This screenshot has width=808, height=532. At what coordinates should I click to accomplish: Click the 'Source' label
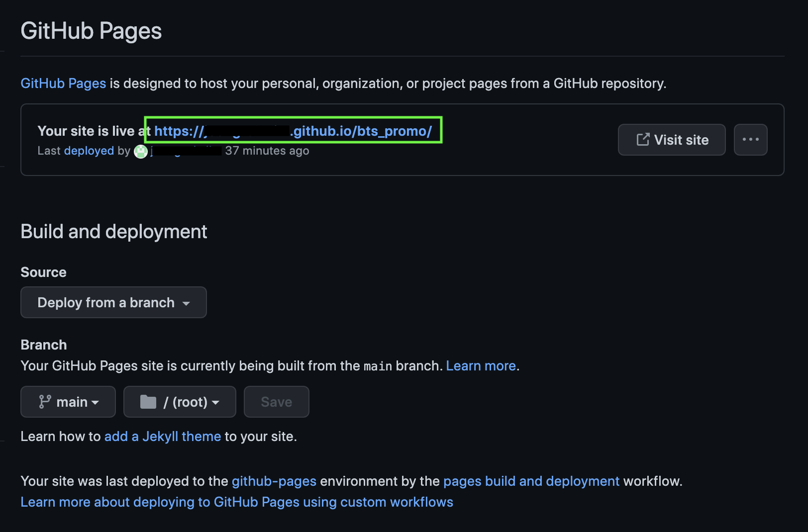coord(43,272)
